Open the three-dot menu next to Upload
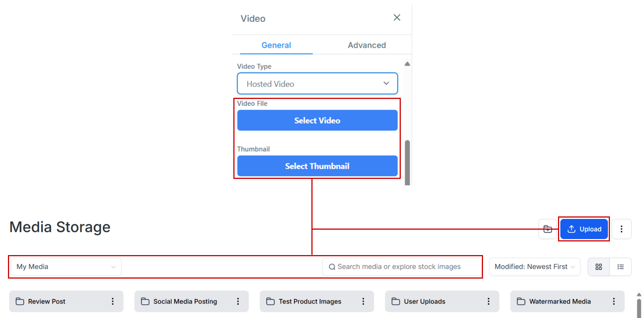This screenshot has height=318, width=644. (621, 229)
